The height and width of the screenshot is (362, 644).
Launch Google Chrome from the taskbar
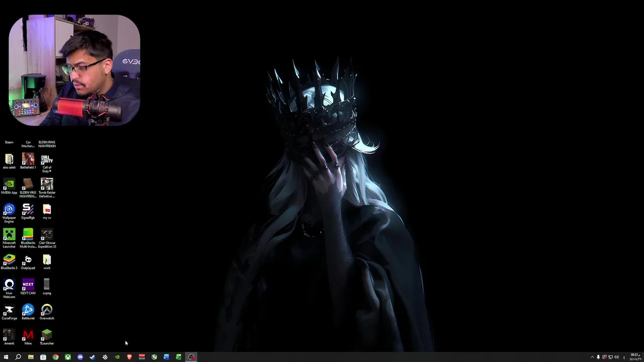click(x=55, y=357)
